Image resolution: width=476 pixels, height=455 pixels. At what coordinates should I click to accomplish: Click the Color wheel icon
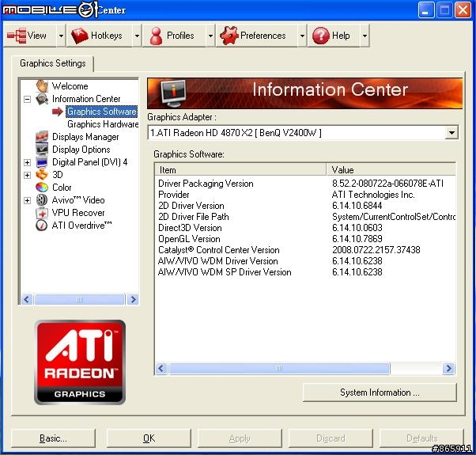(x=42, y=188)
